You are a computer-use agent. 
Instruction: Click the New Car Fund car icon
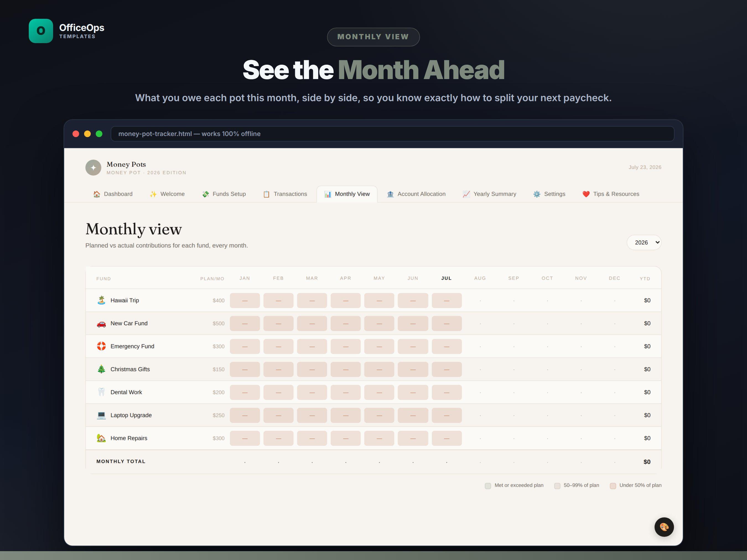101,323
